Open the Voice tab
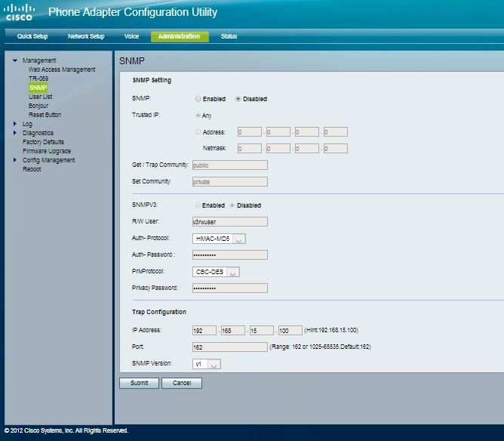This screenshot has width=504, height=441. (x=131, y=36)
